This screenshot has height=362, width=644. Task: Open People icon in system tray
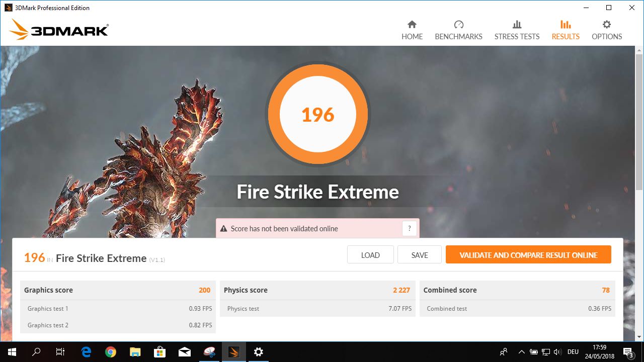point(504,352)
